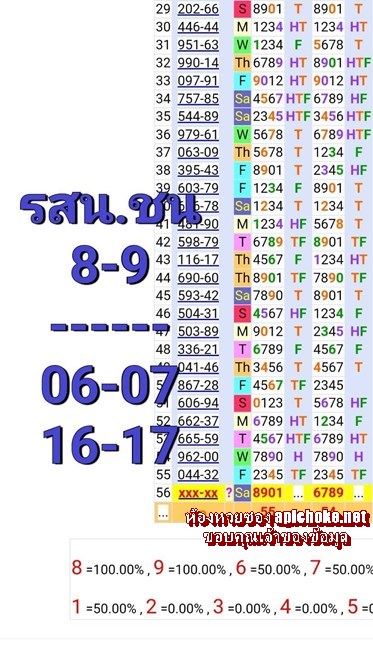Select the Th day badge in row 32
Image resolution: width=373 pixels, height=650 pixels.
242,63
